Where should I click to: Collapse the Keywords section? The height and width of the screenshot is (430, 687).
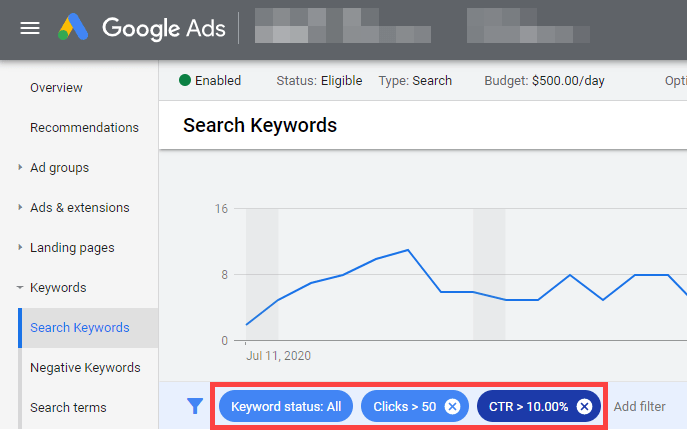click(20, 288)
